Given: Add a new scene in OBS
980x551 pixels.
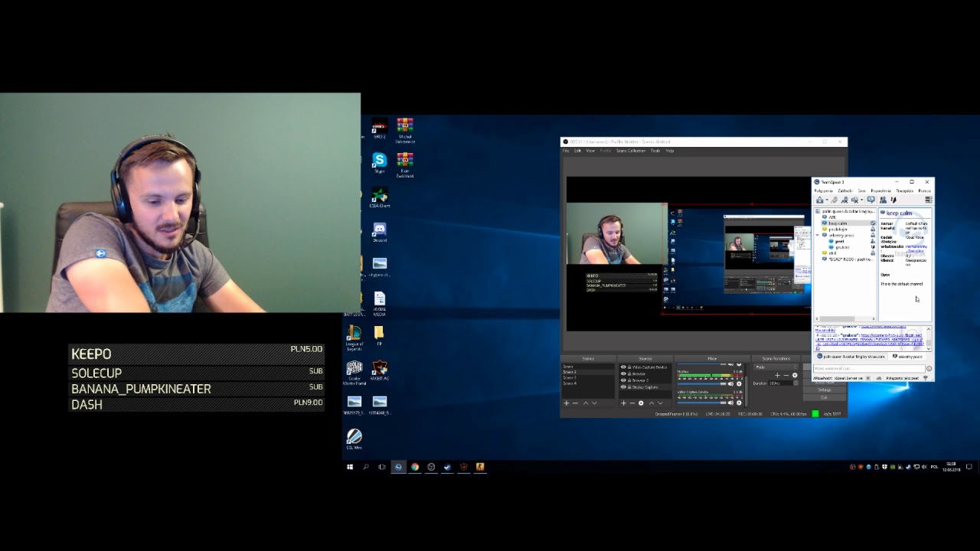Looking at the screenshot, I should [x=567, y=403].
